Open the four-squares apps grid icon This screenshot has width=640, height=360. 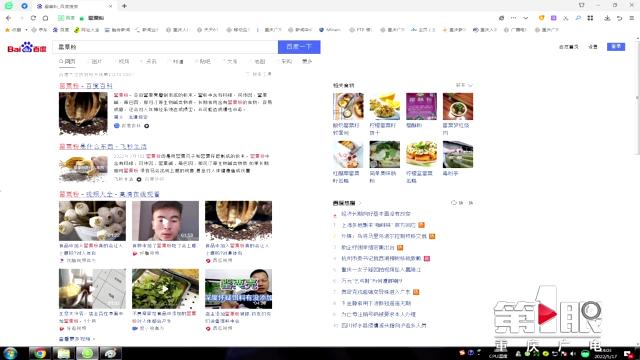pyautogui.click(x=590, y=18)
